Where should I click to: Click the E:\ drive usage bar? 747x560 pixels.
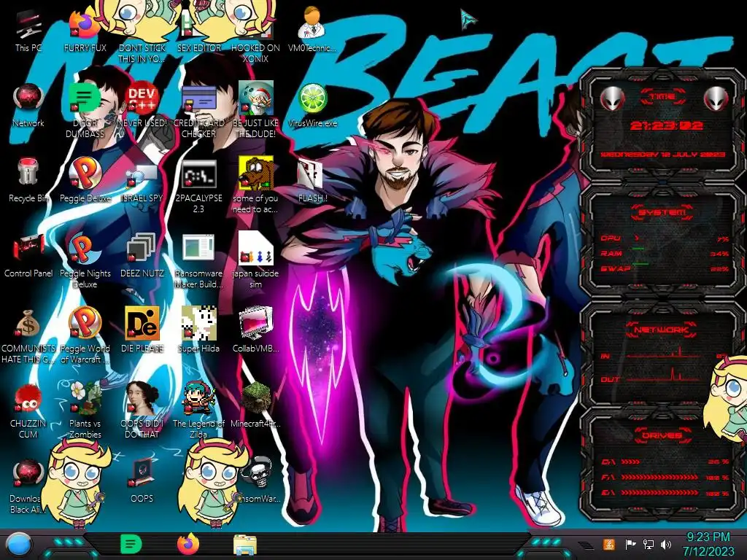pos(665,493)
